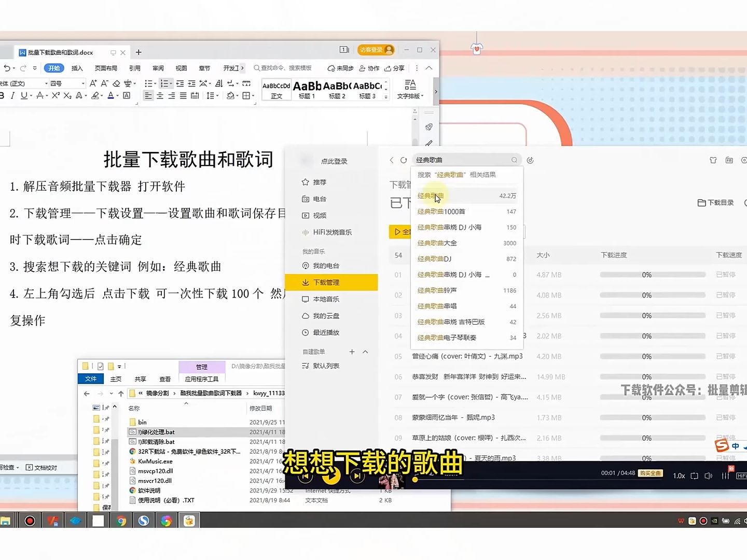Click the next track button
Screen dimensions: 747x560
(357, 475)
